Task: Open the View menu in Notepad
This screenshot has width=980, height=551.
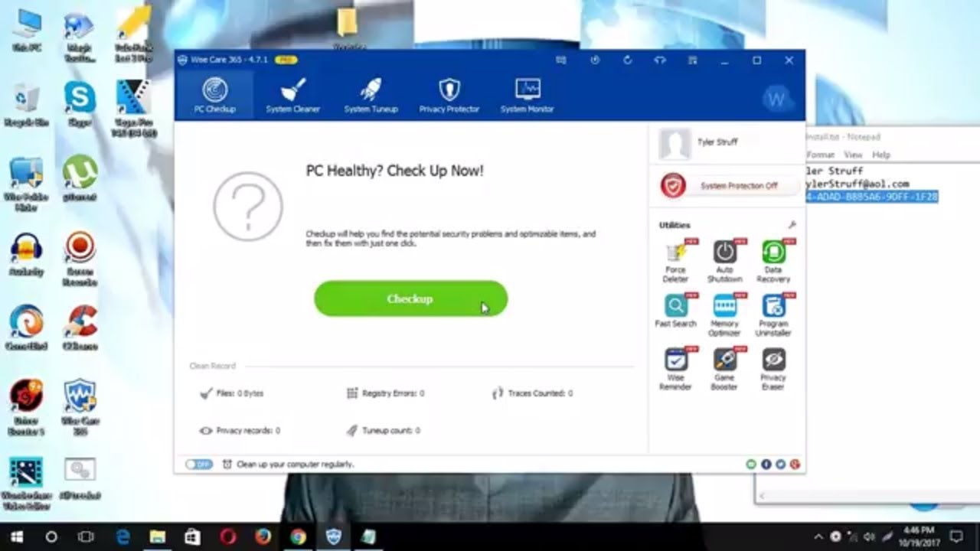Action: [853, 155]
